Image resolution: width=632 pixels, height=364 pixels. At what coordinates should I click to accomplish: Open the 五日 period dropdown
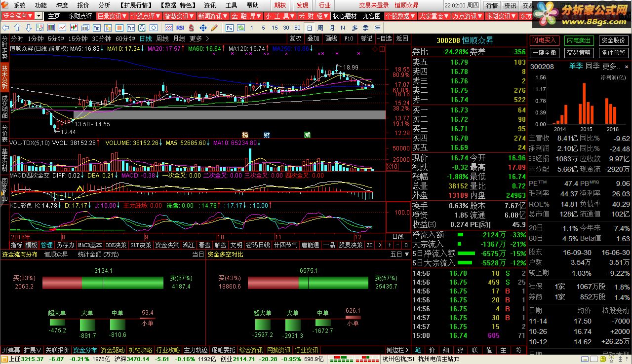tap(399, 255)
